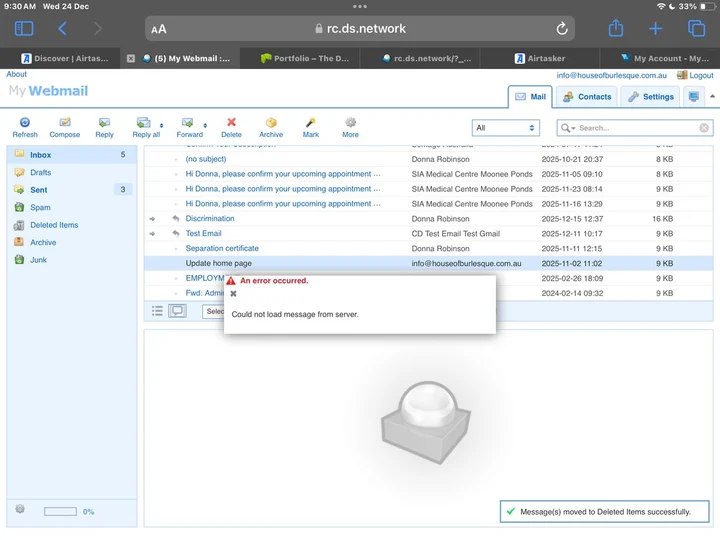Toggle the threads view icon

pos(177,311)
